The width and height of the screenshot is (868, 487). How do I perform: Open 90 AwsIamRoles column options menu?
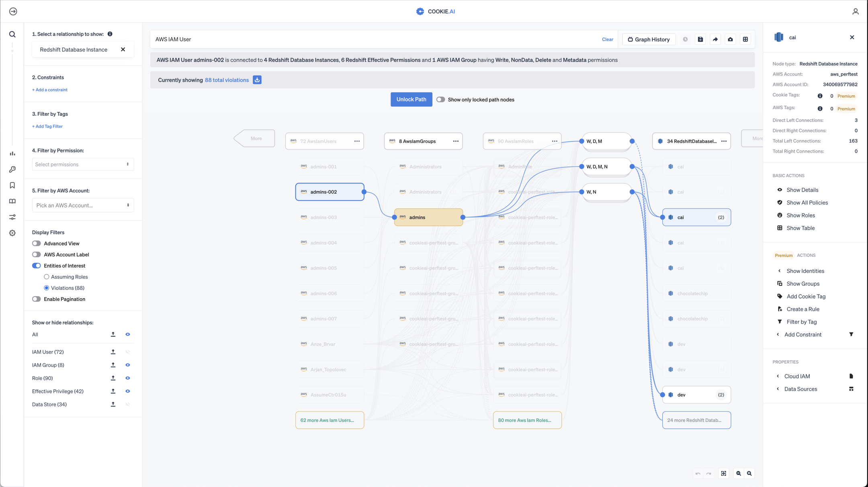(x=555, y=141)
